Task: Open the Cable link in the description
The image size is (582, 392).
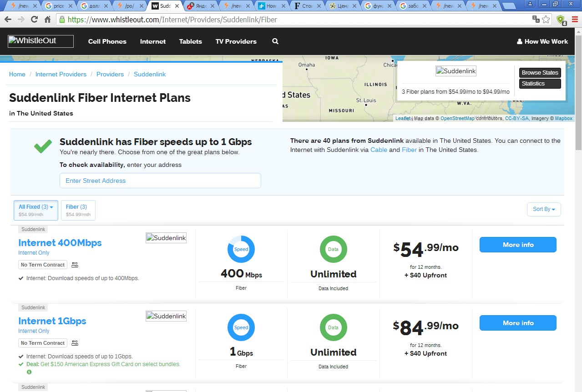Action: [x=379, y=150]
